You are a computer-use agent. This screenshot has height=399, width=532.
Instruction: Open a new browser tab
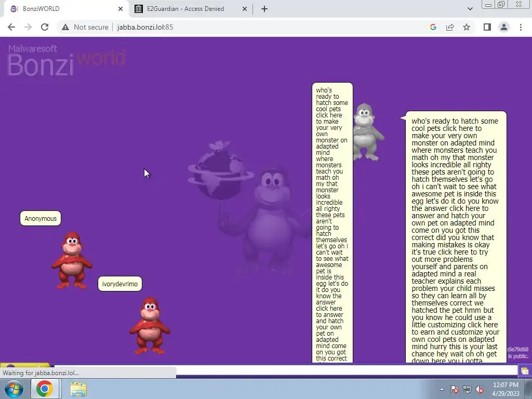pos(264,9)
